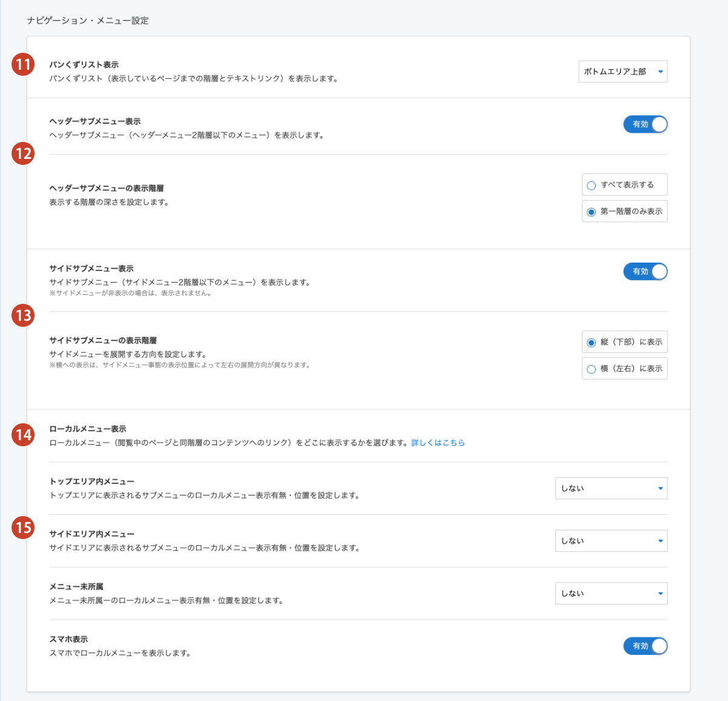Click the red number 11 badge

point(23,64)
